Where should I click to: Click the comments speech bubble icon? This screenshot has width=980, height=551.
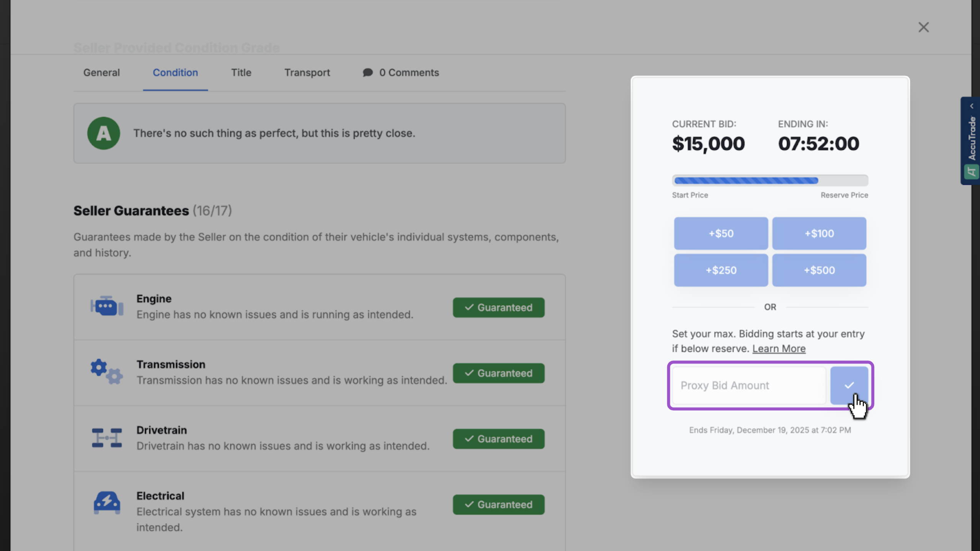tap(367, 72)
